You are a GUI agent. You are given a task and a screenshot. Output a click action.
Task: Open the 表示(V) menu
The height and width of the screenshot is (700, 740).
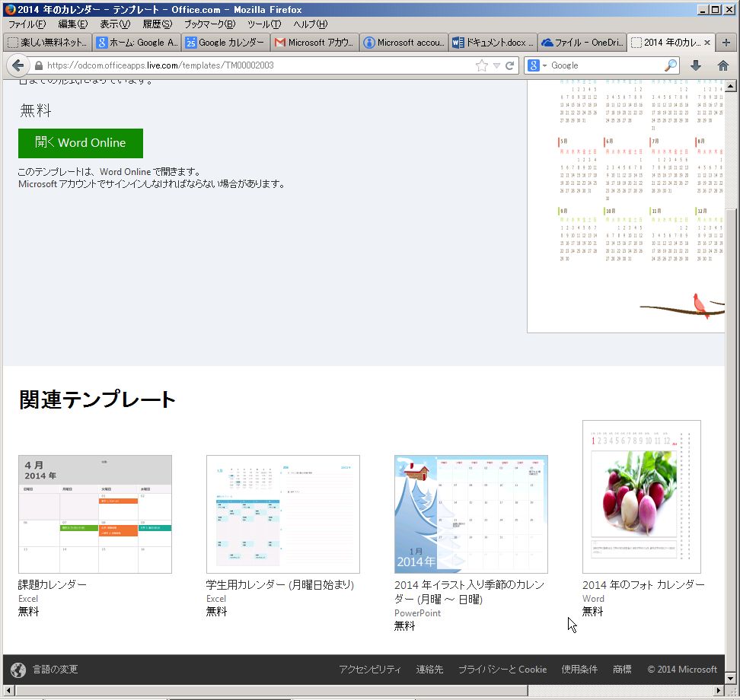pyautogui.click(x=115, y=24)
